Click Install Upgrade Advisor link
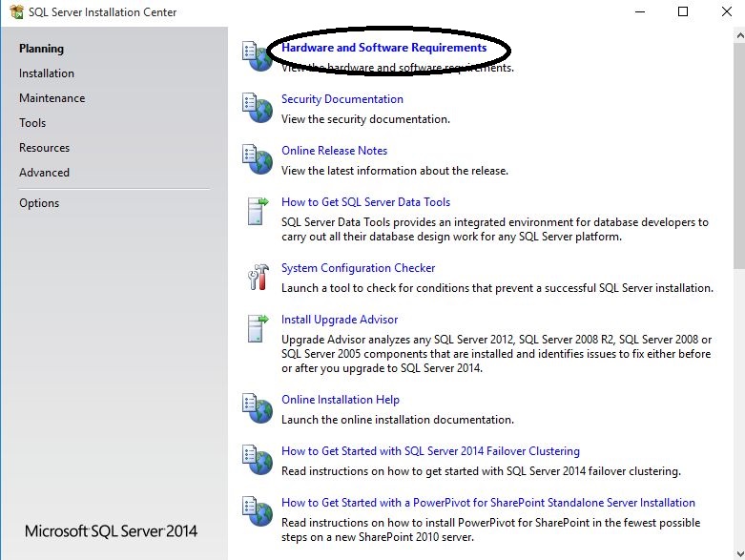 coord(340,320)
